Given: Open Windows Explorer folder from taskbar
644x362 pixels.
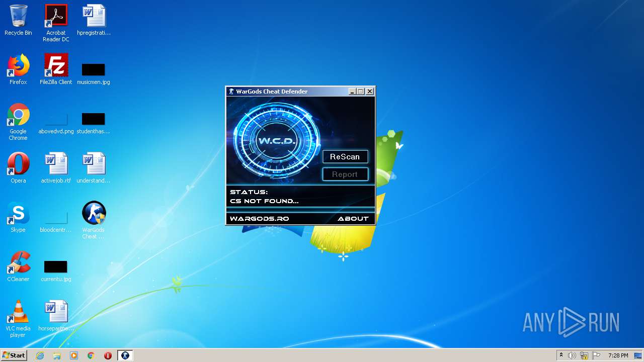Looking at the screenshot, I should tap(57, 355).
